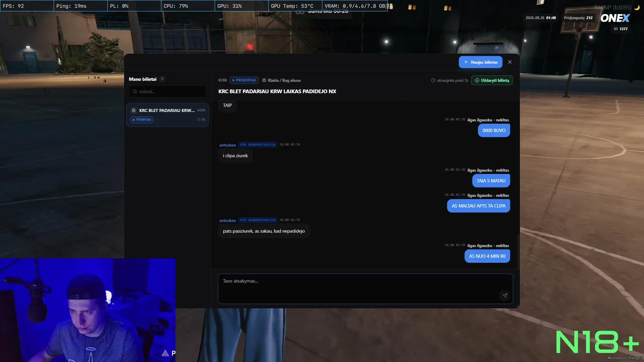Focus the 'Tavo atsakymas...' reply box
644x362 pixels.
tap(365, 289)
